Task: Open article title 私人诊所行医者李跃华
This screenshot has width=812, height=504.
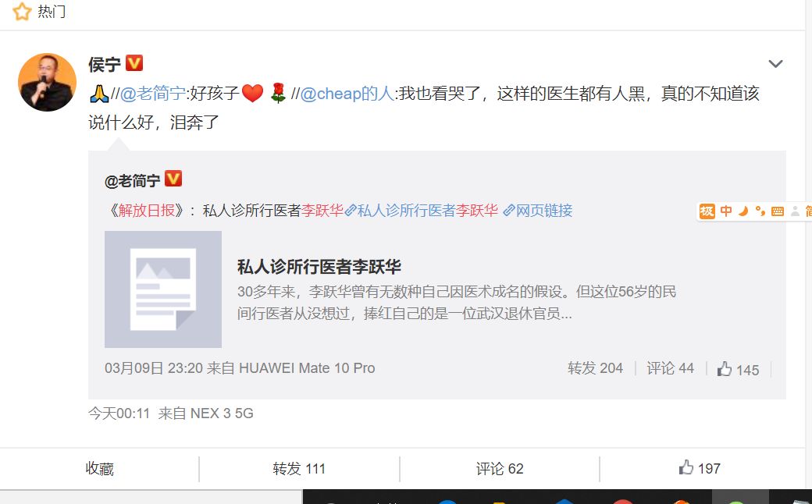Action: [319, 267]
